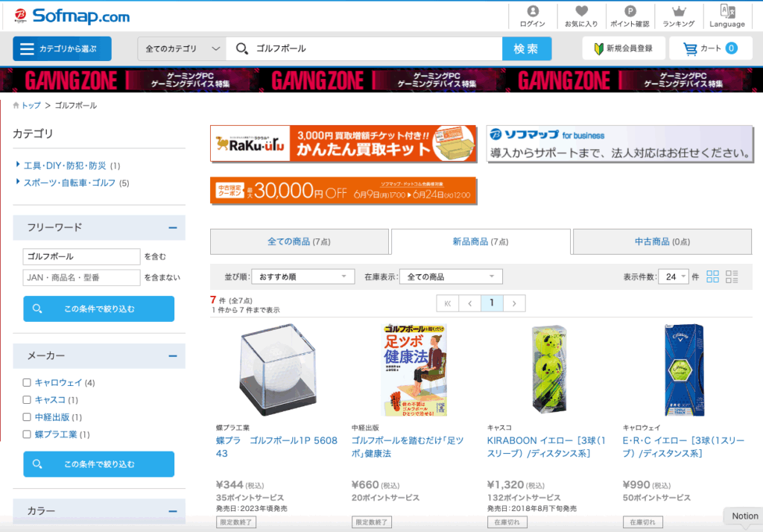The width and height of the screenshot is (763, 532).
Task: Collapse the フリーワード section minus icon
Action: (173, 227)
